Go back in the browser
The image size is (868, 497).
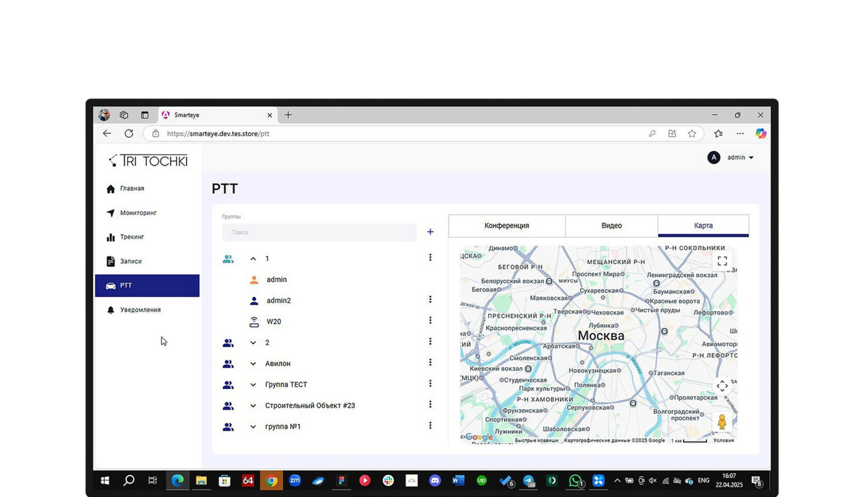click(x=107, y=133)
